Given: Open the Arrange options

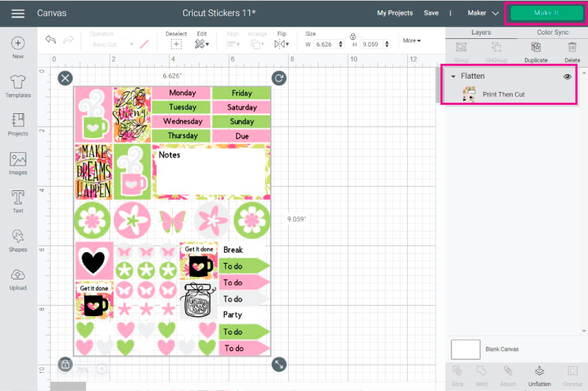Looking at the screenshot, I should coord(257,44).
